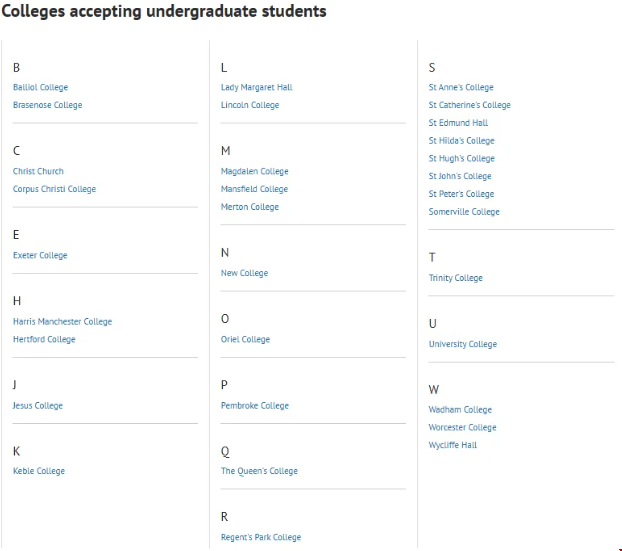Visit the Trinity College page
Viewport: 622px width, 551px height.
click(455, 278)
